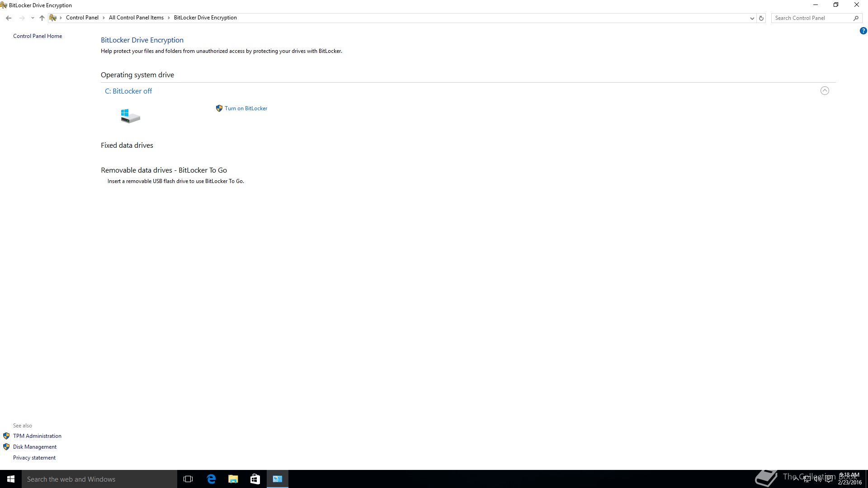
Task: Click the Forward navigation arrow
Action: [22, 18]
